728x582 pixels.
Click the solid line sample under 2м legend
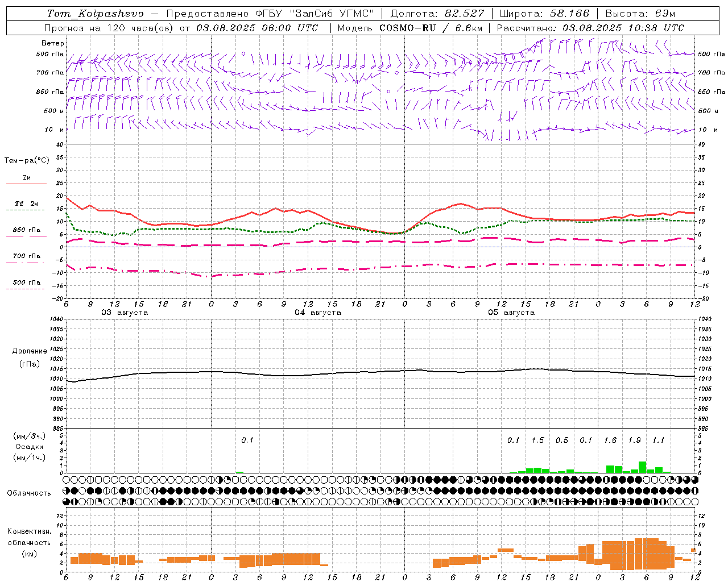[26, 184]
